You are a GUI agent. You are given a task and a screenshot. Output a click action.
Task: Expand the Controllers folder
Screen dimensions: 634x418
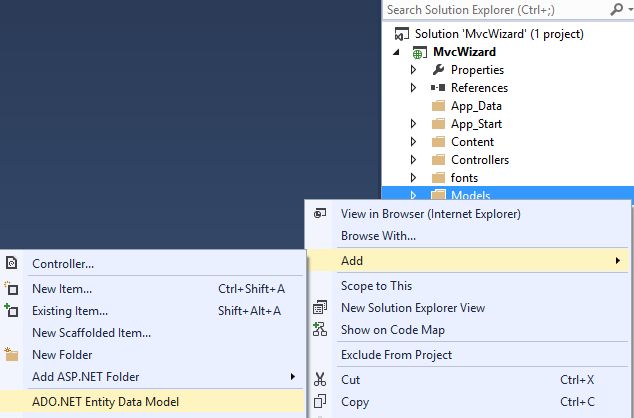[x=413, y=160]
